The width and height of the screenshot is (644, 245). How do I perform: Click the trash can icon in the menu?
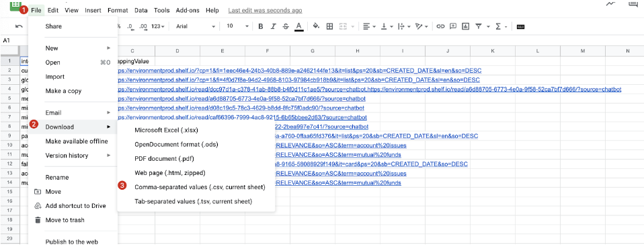pyautogui.click(x=38, y=220)
